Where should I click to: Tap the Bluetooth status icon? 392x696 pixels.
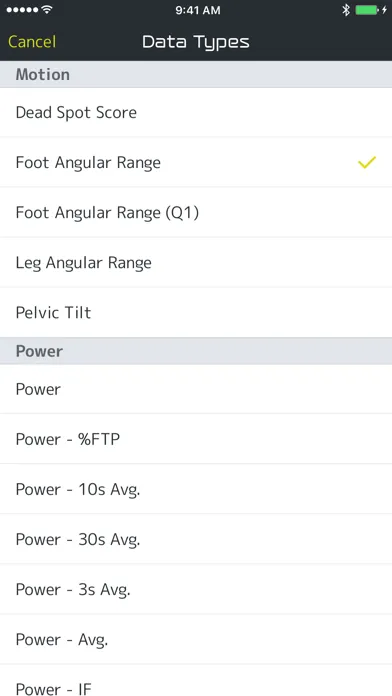(x=346, y=10)
